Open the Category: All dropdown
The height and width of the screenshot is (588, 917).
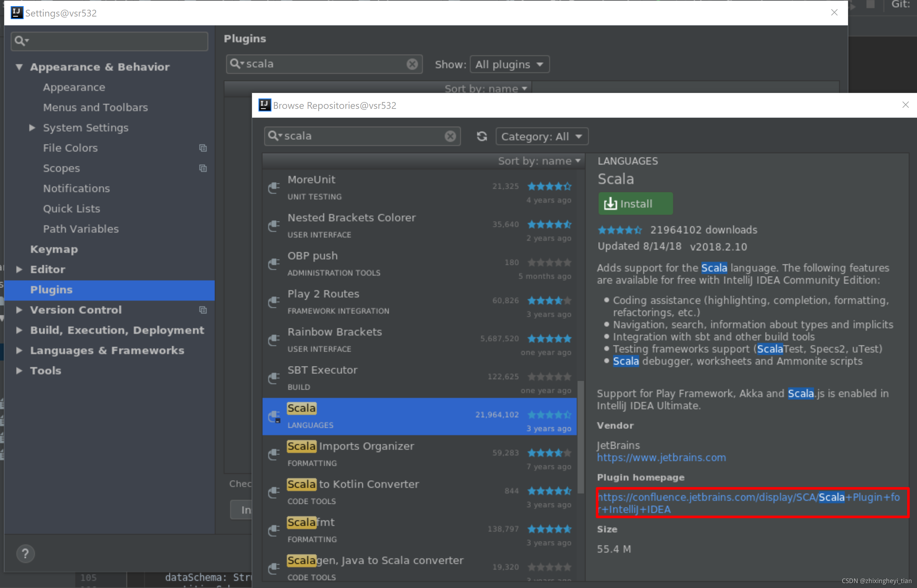pos(542,137)
